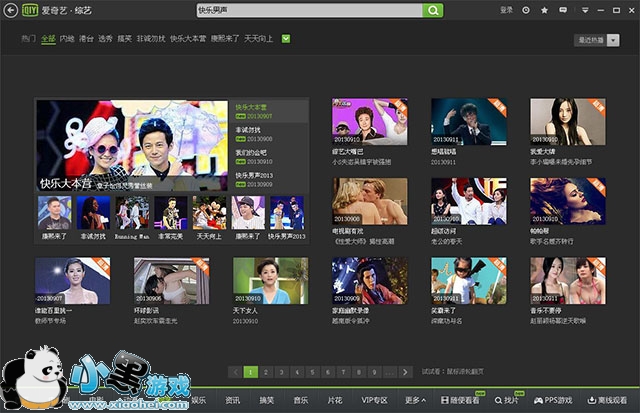The image size is (640, 413).
Task: Open the message feedback bubble icon
Action: click(x=563, y=10)
